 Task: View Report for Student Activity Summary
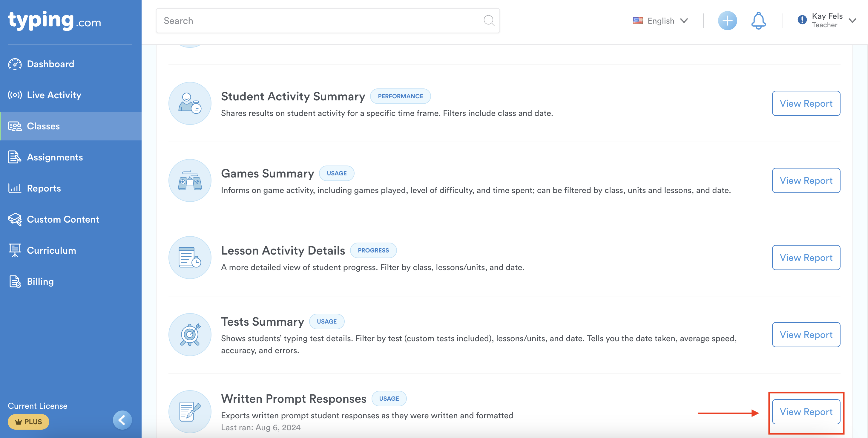click(x=806, y=103)
